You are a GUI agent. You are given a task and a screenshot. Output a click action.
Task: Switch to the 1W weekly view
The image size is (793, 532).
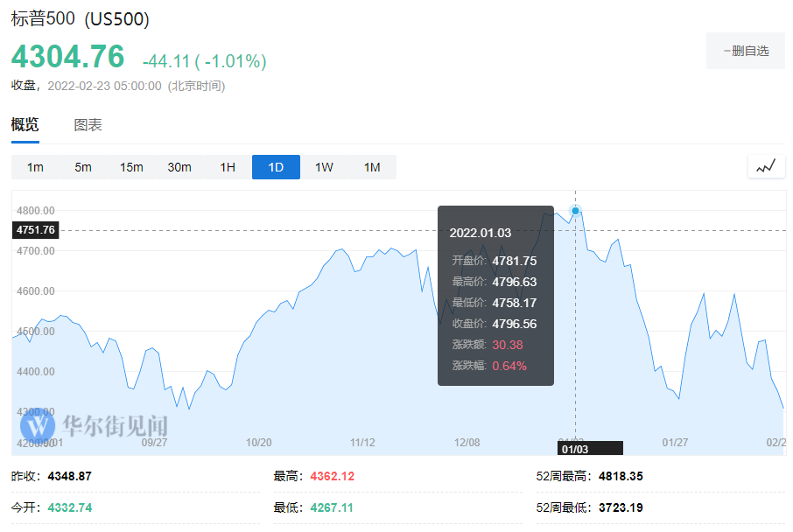[x=324, y=167]
